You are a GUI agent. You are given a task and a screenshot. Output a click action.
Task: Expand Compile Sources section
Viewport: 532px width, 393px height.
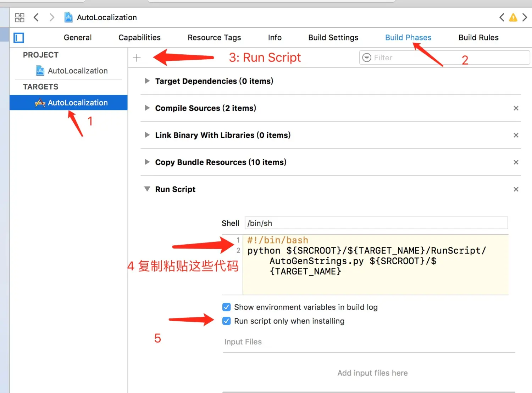pos(147,108)
